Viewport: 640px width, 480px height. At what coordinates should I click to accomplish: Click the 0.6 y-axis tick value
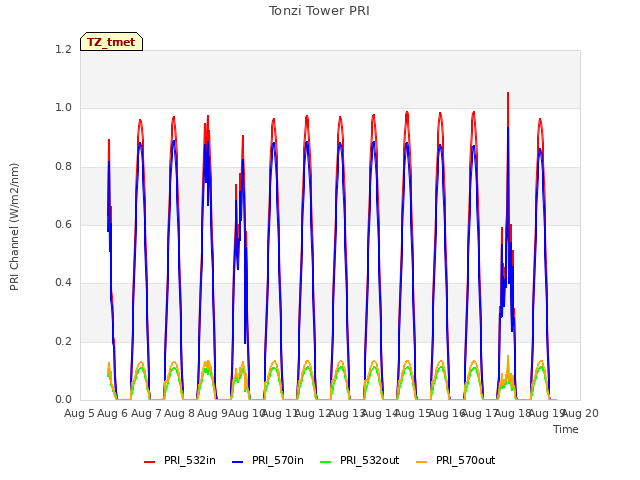64,224
